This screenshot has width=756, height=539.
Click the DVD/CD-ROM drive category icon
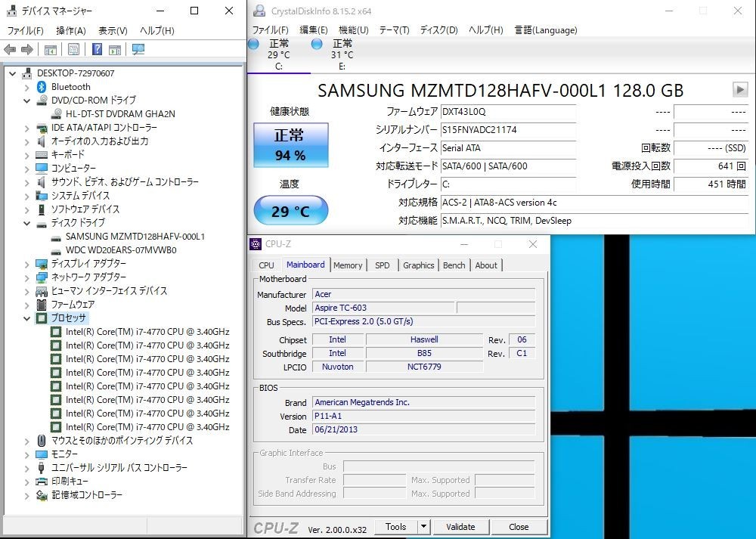coord(42,101)
